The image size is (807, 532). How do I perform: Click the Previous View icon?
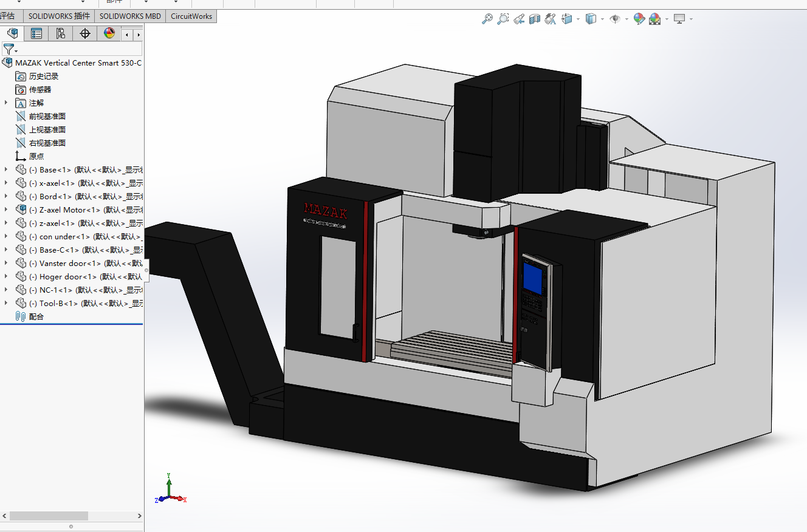coord(519,19)
